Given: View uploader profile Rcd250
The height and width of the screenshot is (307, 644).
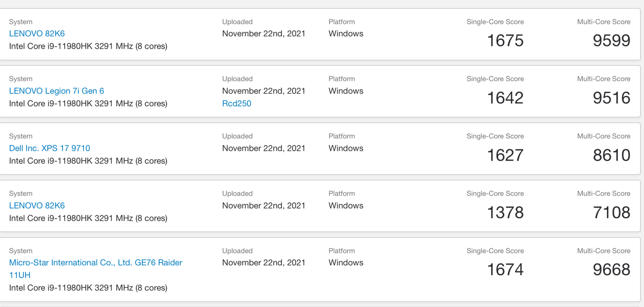Looking at the screenshot, I should [x=237, y=103].
